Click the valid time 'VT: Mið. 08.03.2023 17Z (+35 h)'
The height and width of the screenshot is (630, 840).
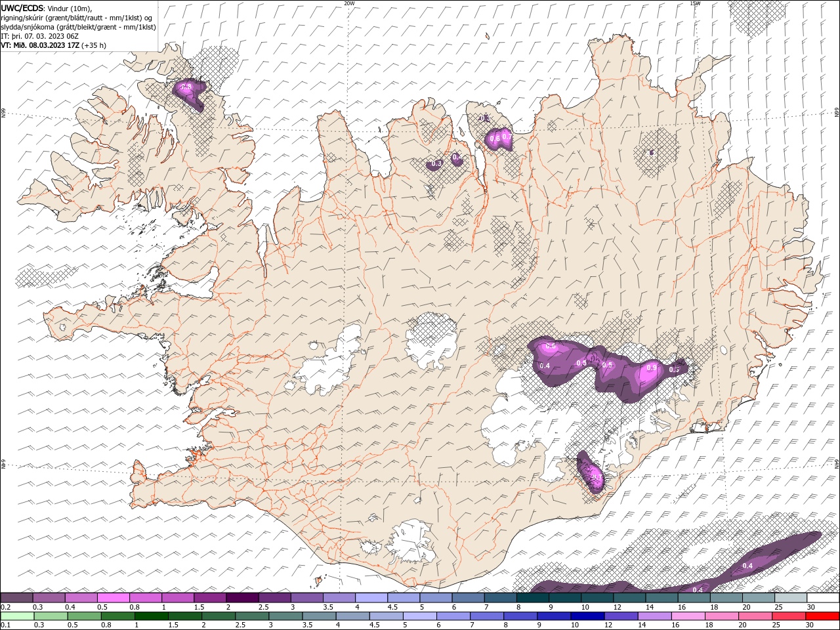point(54,45)
